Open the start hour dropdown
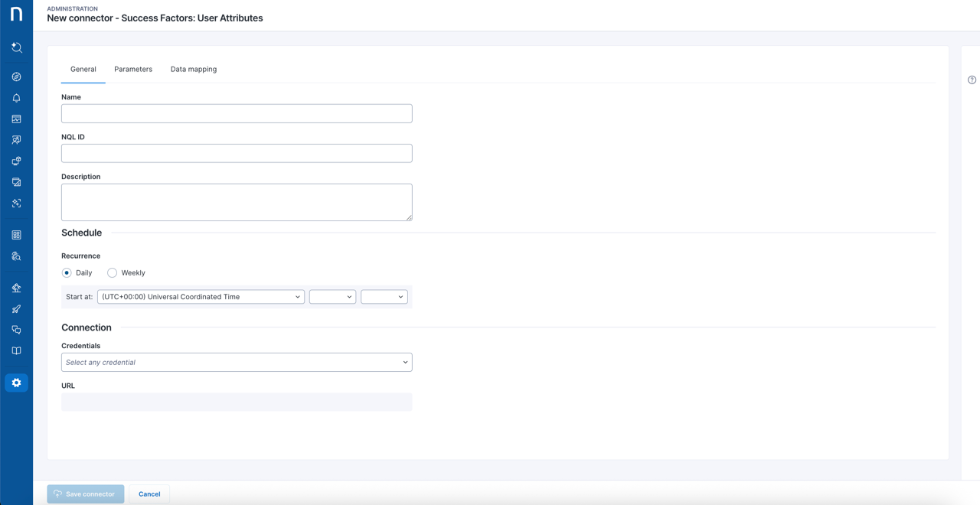The height and width of the screenshot is (505, 980). [x=332, y=297]
